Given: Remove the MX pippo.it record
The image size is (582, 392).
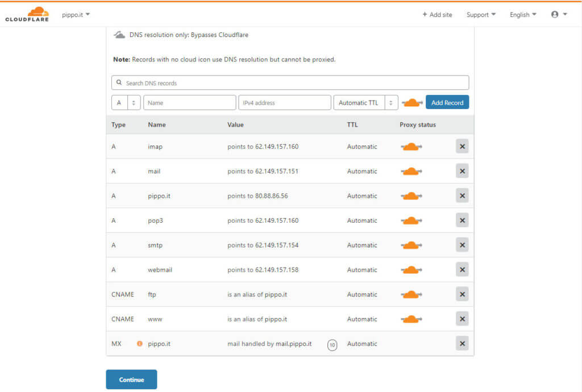Looking at the screenshot, I should click(462, 344).
